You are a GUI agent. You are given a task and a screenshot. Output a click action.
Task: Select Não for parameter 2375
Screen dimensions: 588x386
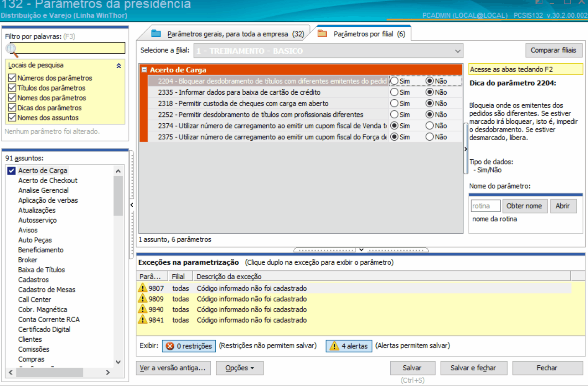pyautogui.click(x=430, y=137)
